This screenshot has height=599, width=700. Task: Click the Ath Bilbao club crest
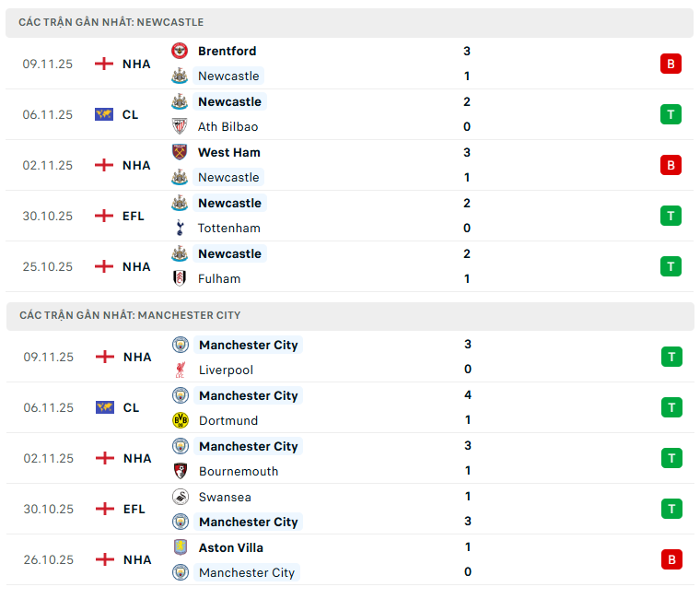180,126
